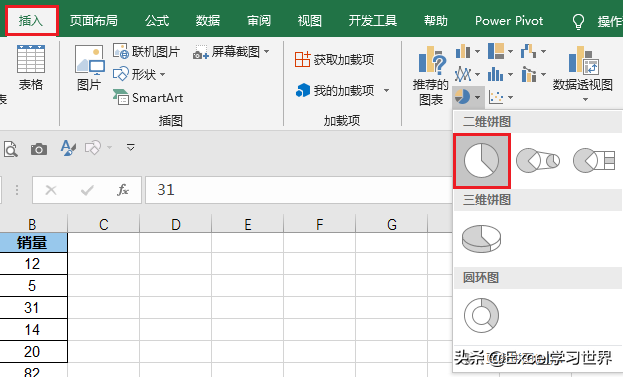Choose the pie-of-pie chart option
This screenshot has width=623, height=377.
coord(538,160)
